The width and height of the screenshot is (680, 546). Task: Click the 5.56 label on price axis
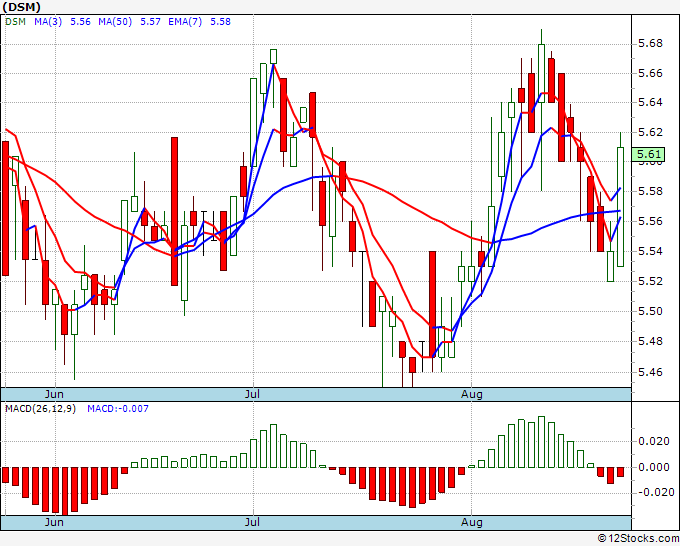coord(651,221)
